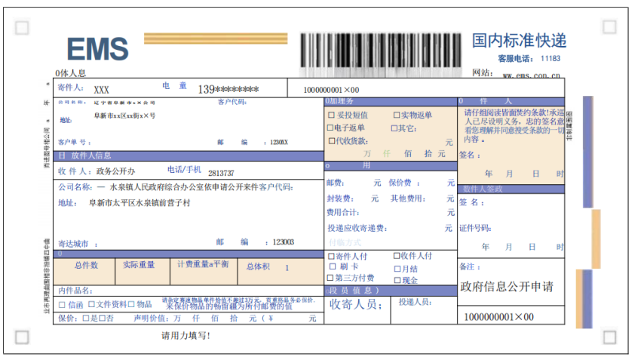644x357 pixels.
Task: Enable the 代收货款 checkbox
Action: [x=332, y=141]
